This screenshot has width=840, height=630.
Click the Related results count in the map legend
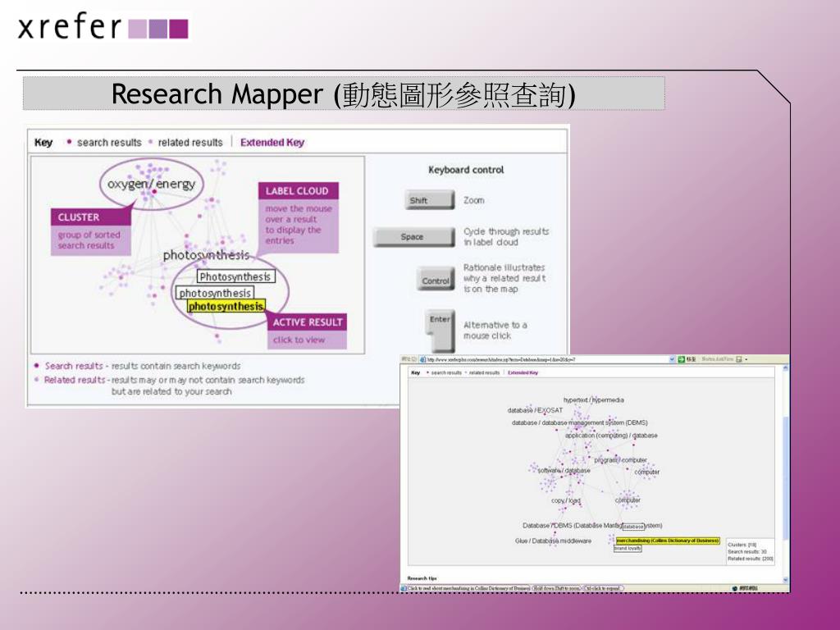point(751,558)
